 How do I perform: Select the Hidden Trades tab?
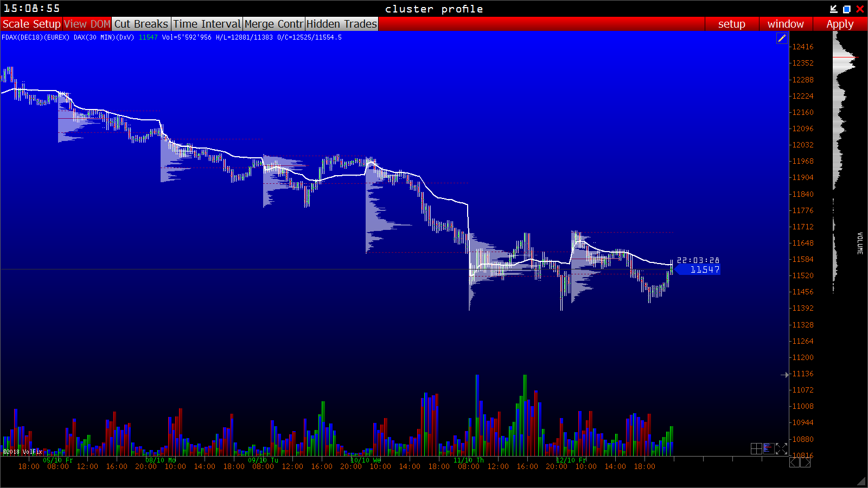tap(341, 24)
